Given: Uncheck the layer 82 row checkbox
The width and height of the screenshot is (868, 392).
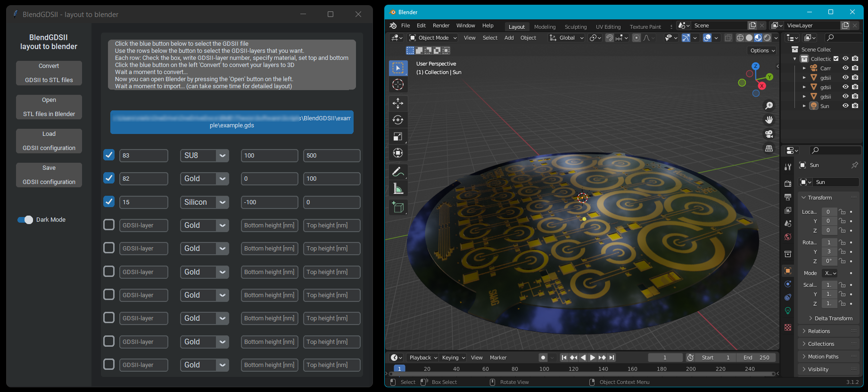Looking at the screenshot, I should (x=109, y=178).
